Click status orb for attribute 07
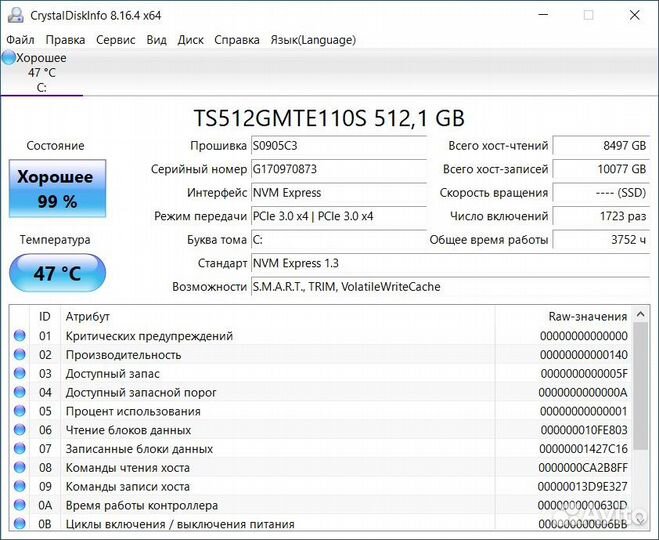The width and height of the screenshot is (659, 540). 19,448
